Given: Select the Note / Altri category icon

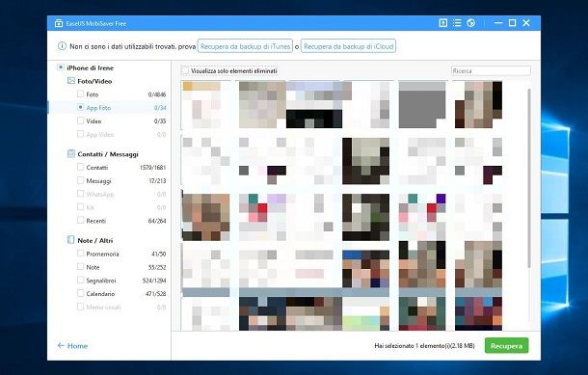Looking at the screenshot, I should click(x=71, y=240).
